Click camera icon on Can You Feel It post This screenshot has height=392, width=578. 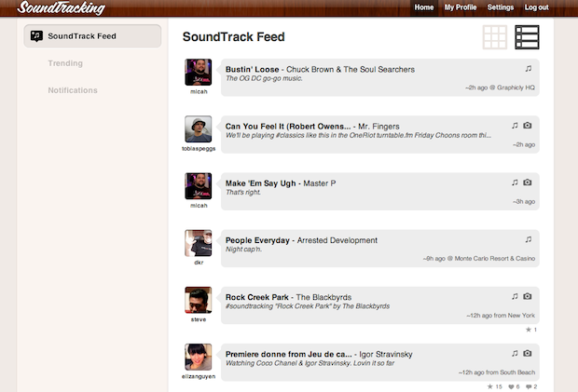pyautogui.click(x=527, y=126)
